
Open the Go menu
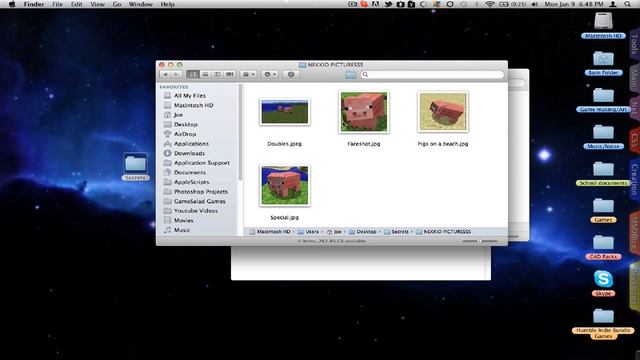pos(117,4)
